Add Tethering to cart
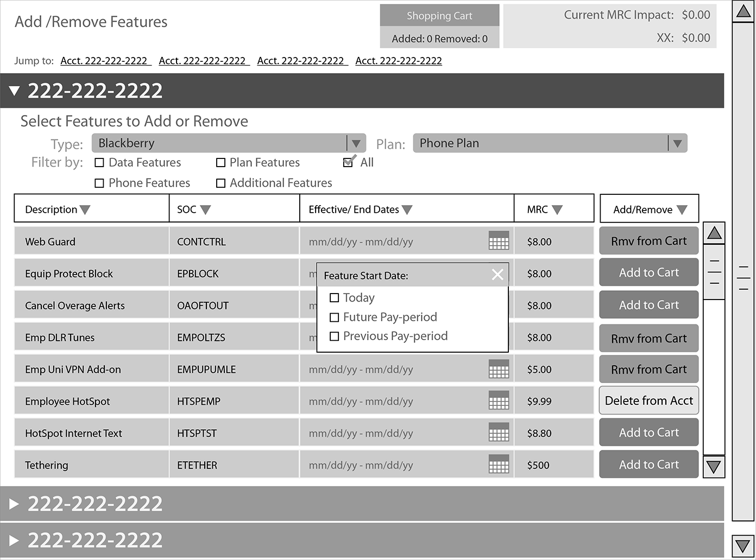This screenshot has height=560, width=756. point(648,464)
